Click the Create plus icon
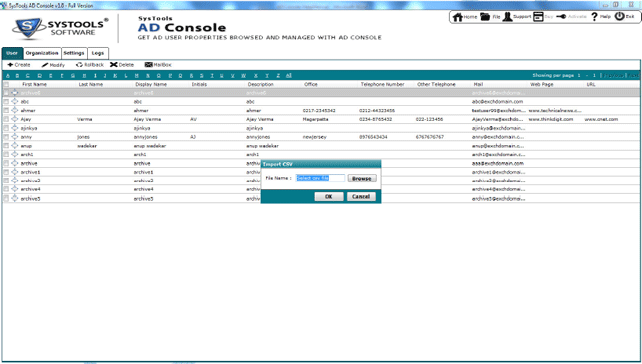 [10, 65]
